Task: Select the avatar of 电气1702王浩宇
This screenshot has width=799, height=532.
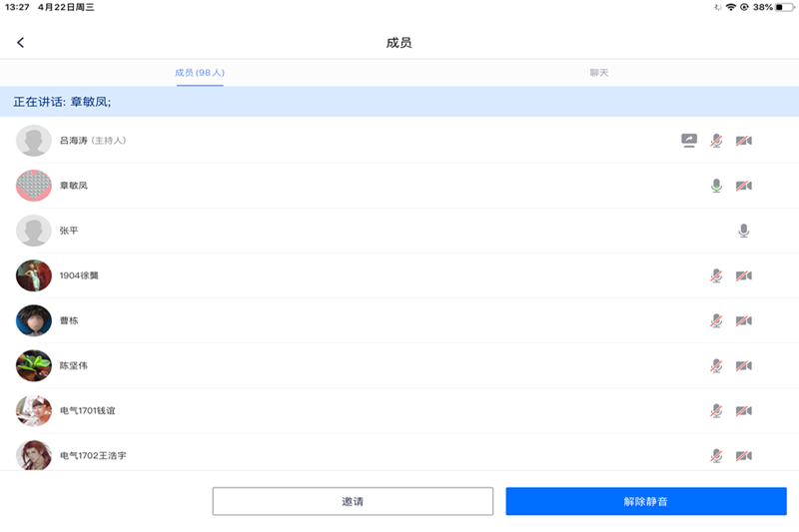Action: tap(34, 455)
